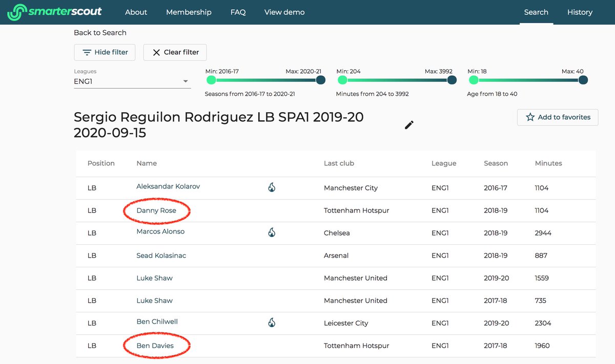This screenshot has width=615, height=364.
Task: Click the 735 minutes value
Action: point(540,301)
